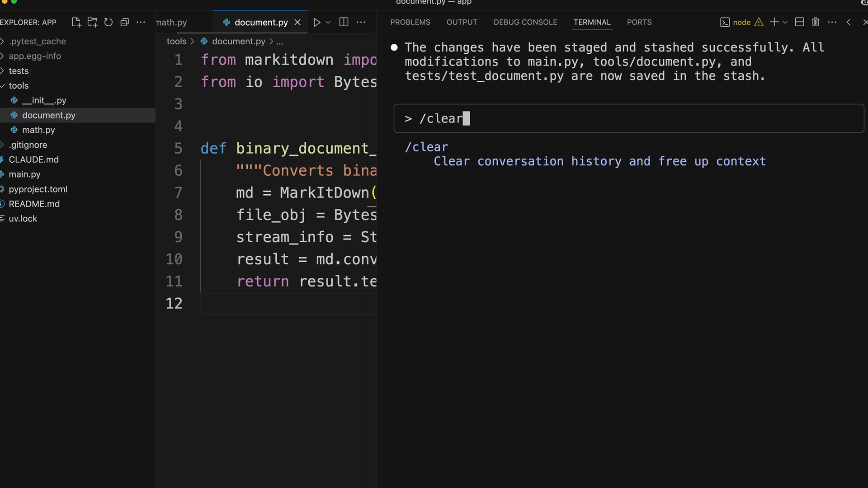Screen dimensions: 868x488
Task: Kill terminal with the trash icon
Action: 816,22
